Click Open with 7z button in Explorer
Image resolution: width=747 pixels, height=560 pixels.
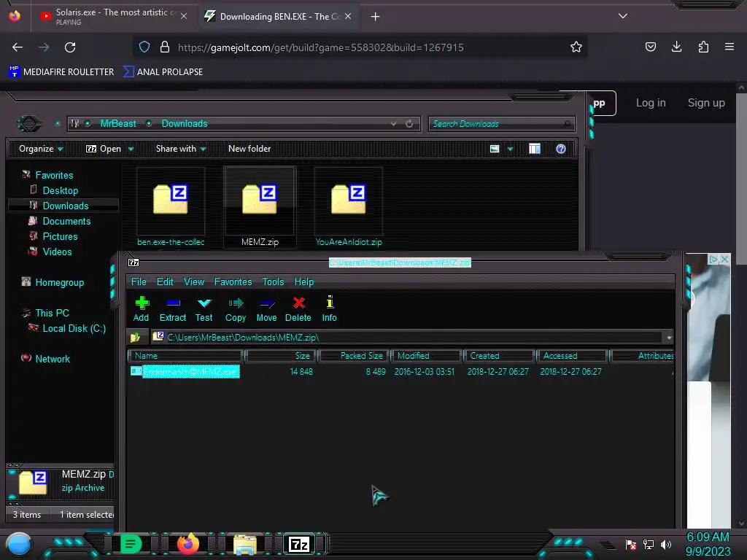(x=104, y=149)
